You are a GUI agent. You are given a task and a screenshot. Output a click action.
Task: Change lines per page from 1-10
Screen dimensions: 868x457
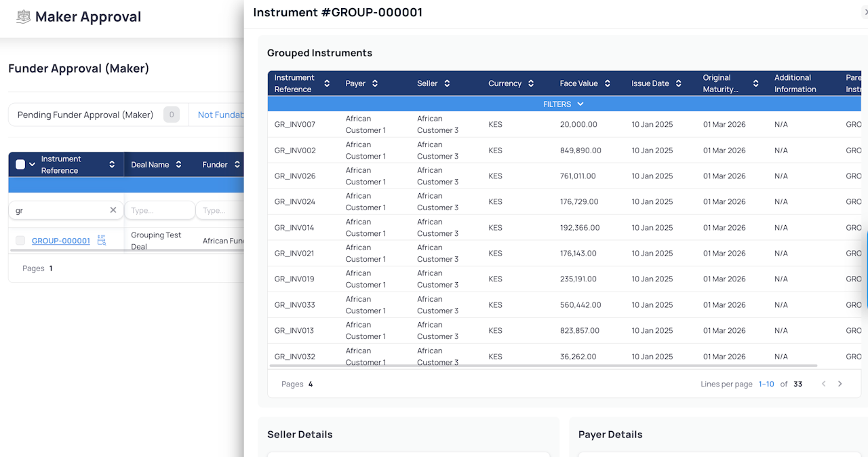click(x=766, y=384)
